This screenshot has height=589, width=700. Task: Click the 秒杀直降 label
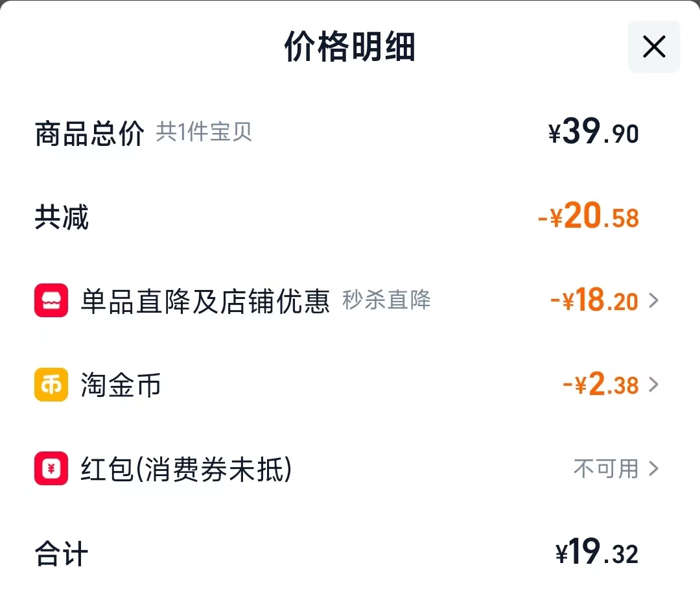(387, 300)
